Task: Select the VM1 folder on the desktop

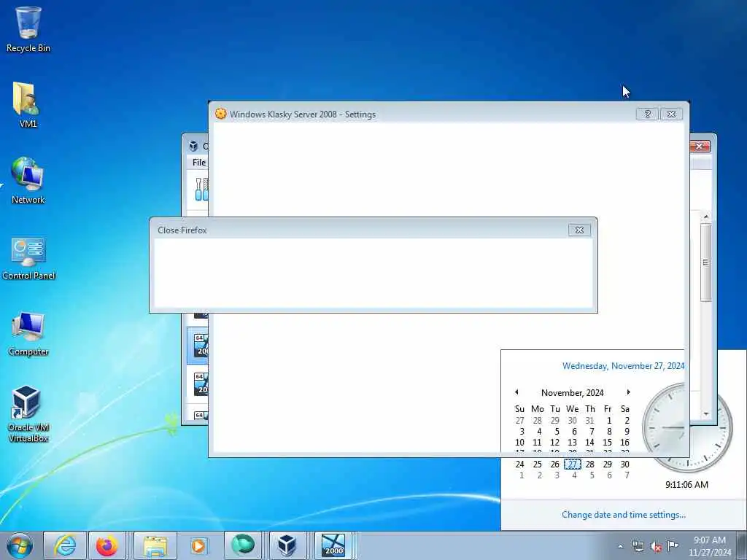Action: [x=28, y=105]
